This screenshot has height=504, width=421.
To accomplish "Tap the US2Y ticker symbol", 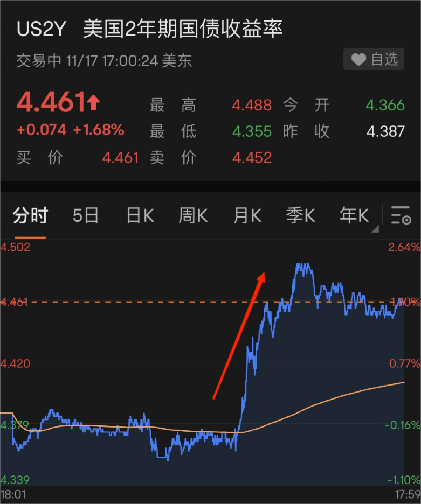I will 41,29.
